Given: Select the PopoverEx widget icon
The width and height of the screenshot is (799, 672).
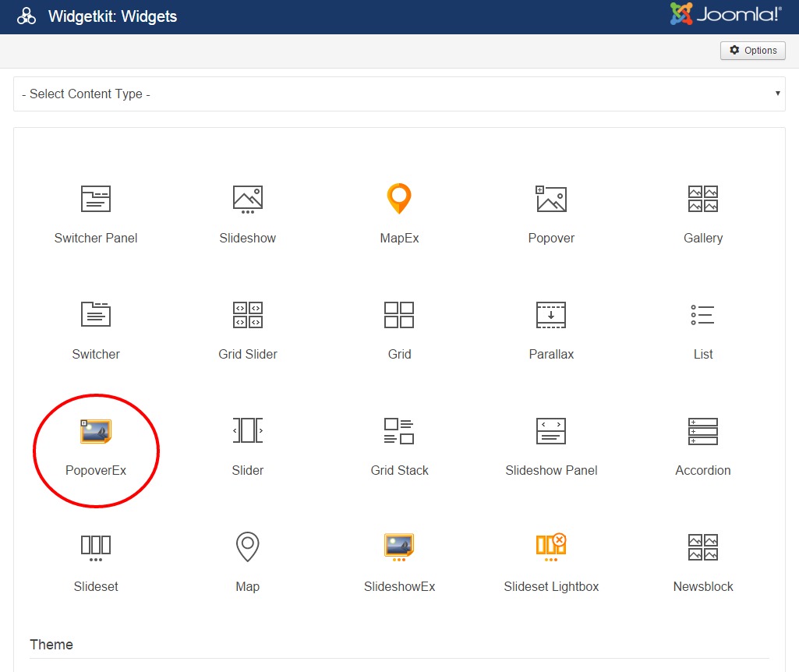Looking at the screenshot, I should [x=96, y=431].
